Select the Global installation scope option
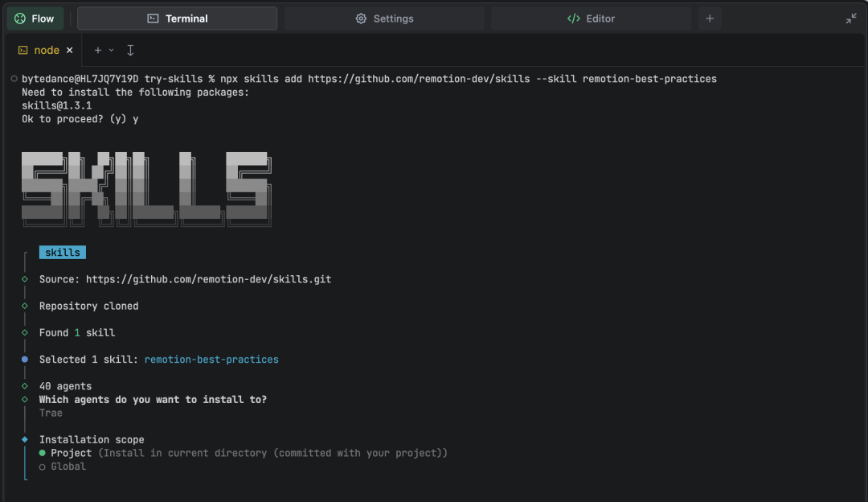 click(63, 467)
